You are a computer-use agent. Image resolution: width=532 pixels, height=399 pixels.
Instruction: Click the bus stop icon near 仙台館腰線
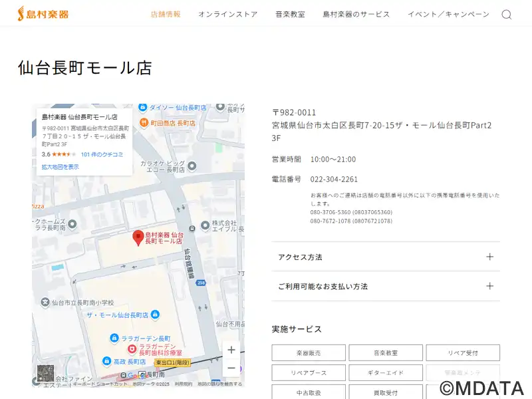192,228
